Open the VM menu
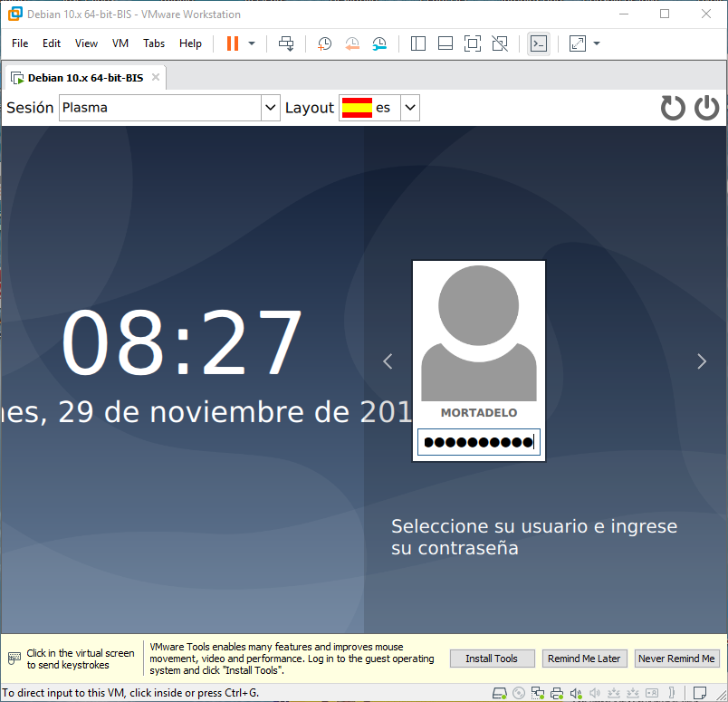This screenshot has width=728, height=702. pyautogui.click(x=120, y=43)
